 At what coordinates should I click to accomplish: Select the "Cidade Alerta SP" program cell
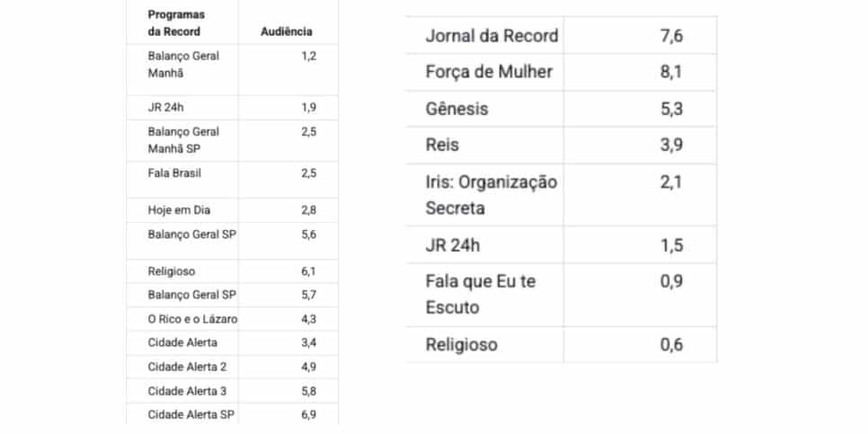click(191, 415)
